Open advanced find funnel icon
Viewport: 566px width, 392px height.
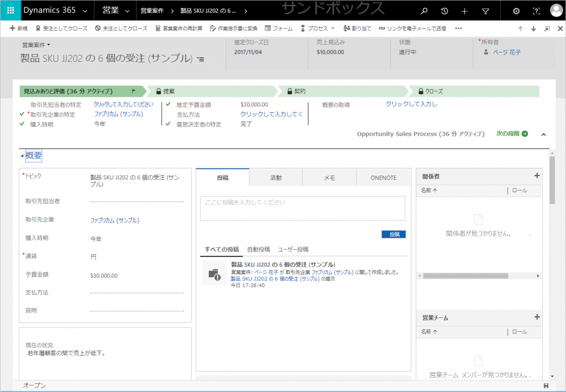[x=485, y=11]
